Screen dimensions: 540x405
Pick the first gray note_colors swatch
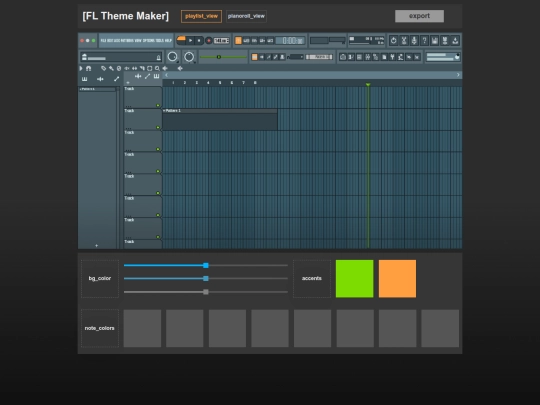click(x=142, y=328)
